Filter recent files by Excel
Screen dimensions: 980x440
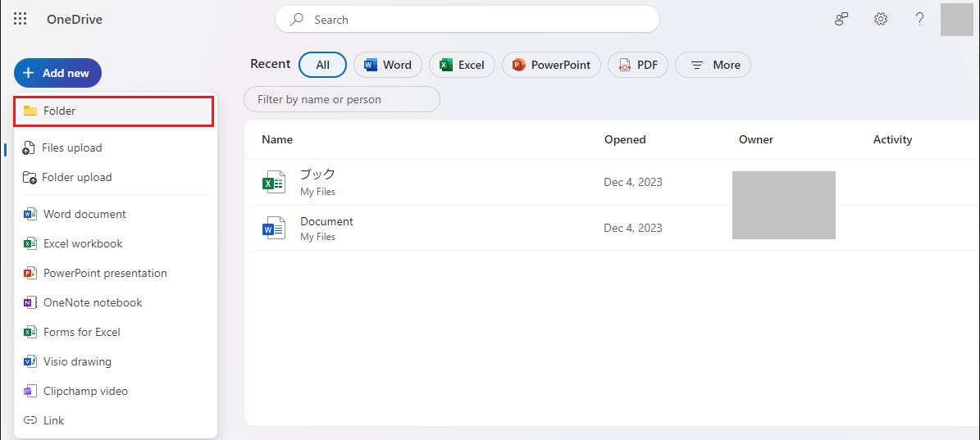[462, 65]
